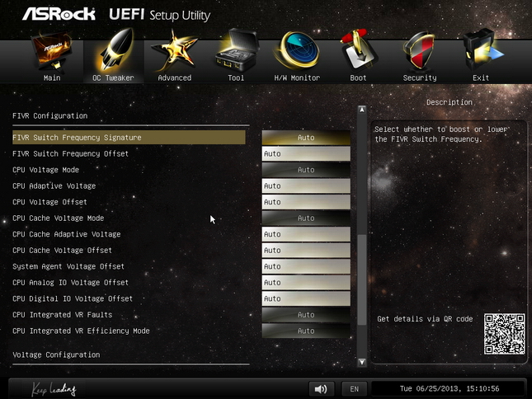Click the speaker sound icon button
Image resolution: width=532 pixels, height=399 pixels.
pos(322,389)
